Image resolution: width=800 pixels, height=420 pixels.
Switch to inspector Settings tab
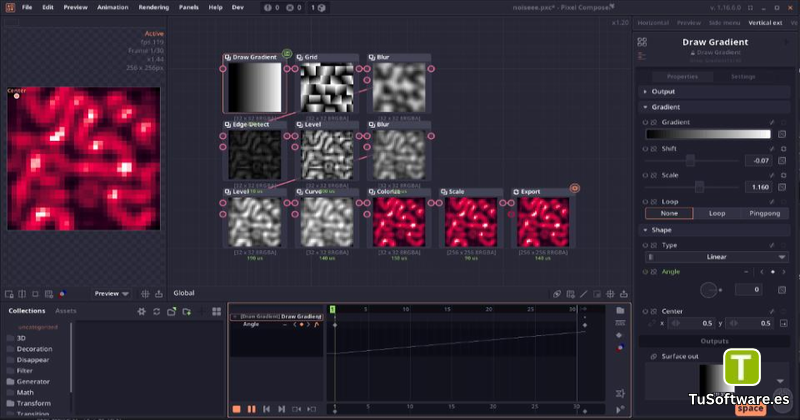[x=743, y=77]
